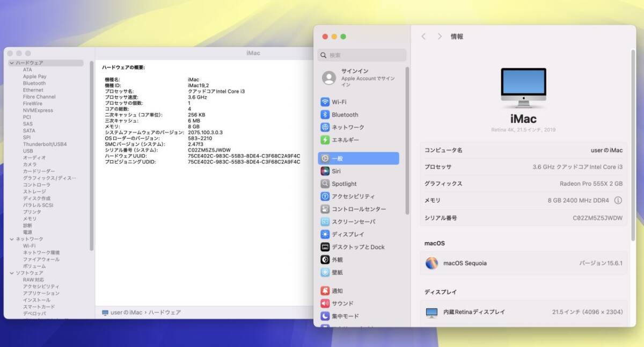Screen dimensions: 644x347
Task: Collapse the ハードウェア tree section
Action: [x=11, y=63]
